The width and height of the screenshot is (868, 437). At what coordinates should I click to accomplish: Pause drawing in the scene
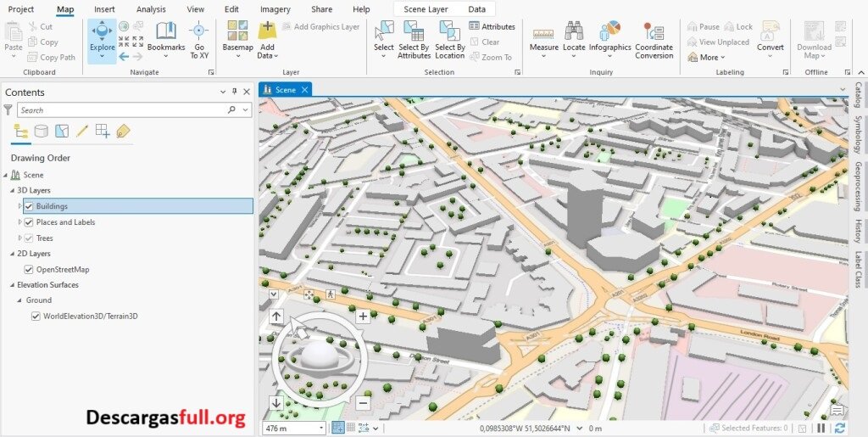tap(821, 429)
